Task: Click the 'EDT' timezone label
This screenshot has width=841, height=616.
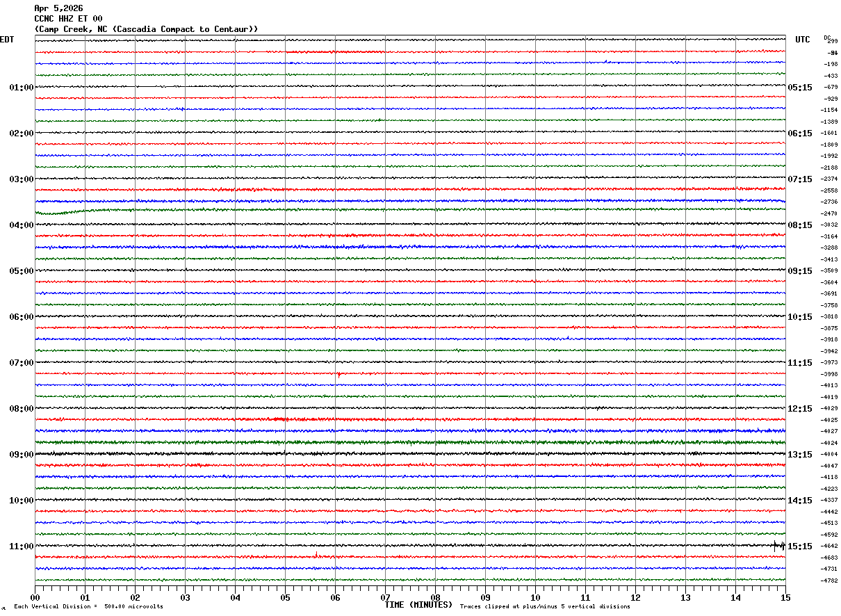Action: pos(7,40)
